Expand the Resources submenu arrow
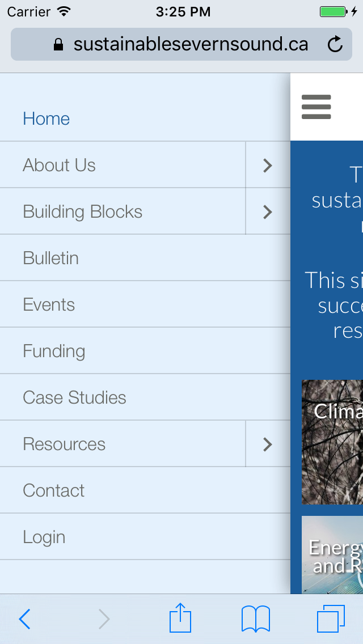 click(268, 444)
